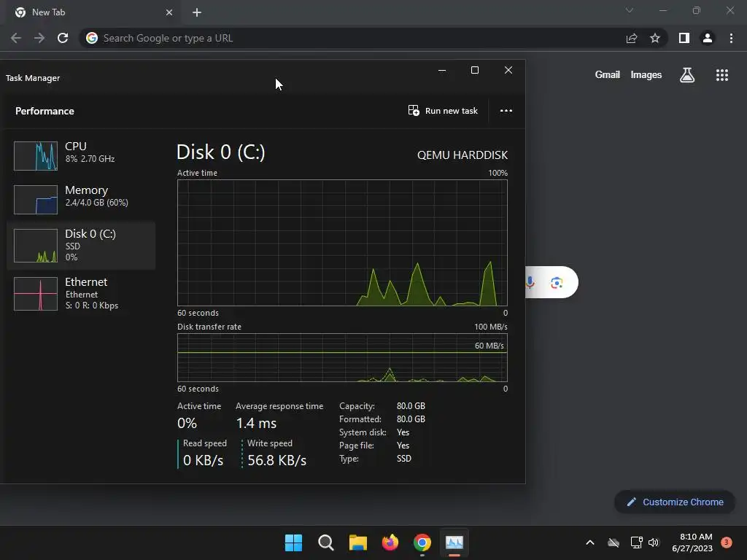Open the clock and date panel

[x=692, y=542]
